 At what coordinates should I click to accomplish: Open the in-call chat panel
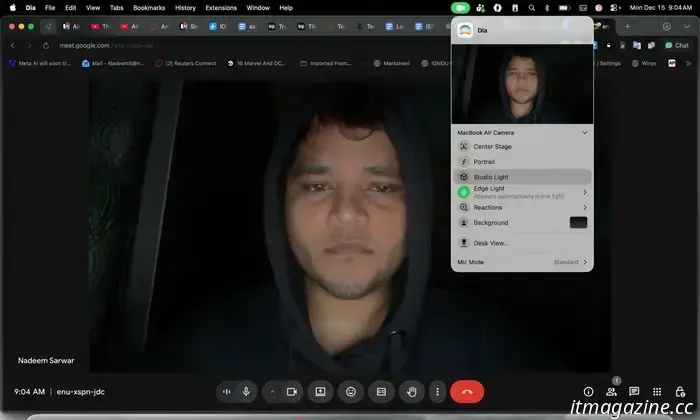pos(634,392)
